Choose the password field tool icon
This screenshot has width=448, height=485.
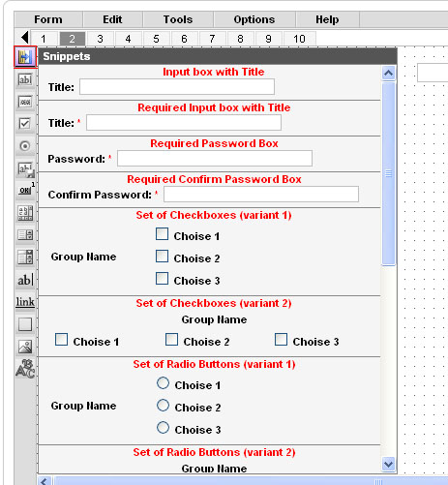click(x=25, y=102)
